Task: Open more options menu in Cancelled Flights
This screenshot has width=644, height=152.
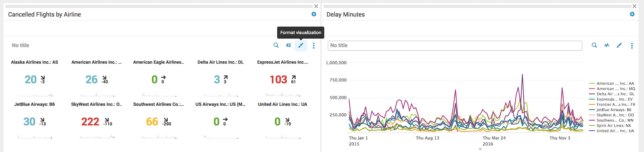Action: [314, 46]
